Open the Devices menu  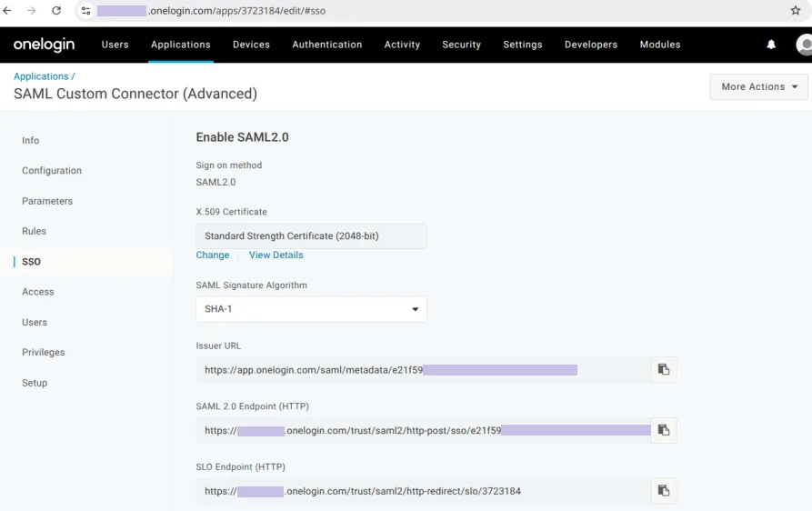[x=251, y=45]
